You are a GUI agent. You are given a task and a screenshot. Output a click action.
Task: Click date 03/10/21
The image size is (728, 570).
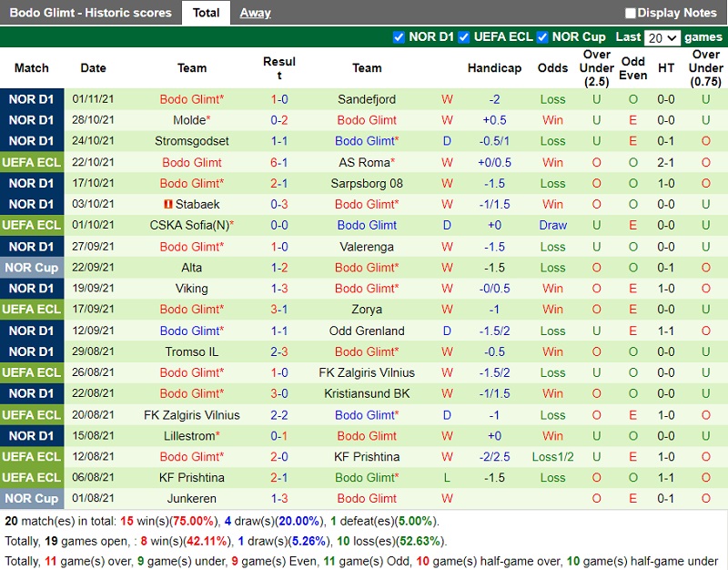tap(93, 204)
